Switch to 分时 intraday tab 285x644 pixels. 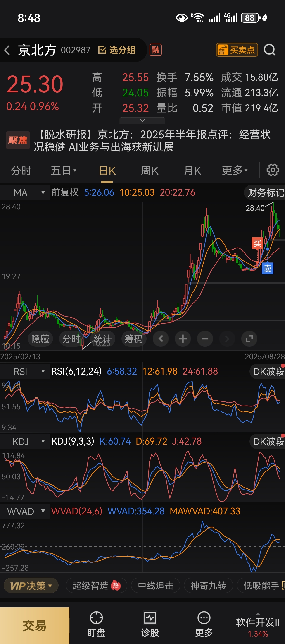21,171
